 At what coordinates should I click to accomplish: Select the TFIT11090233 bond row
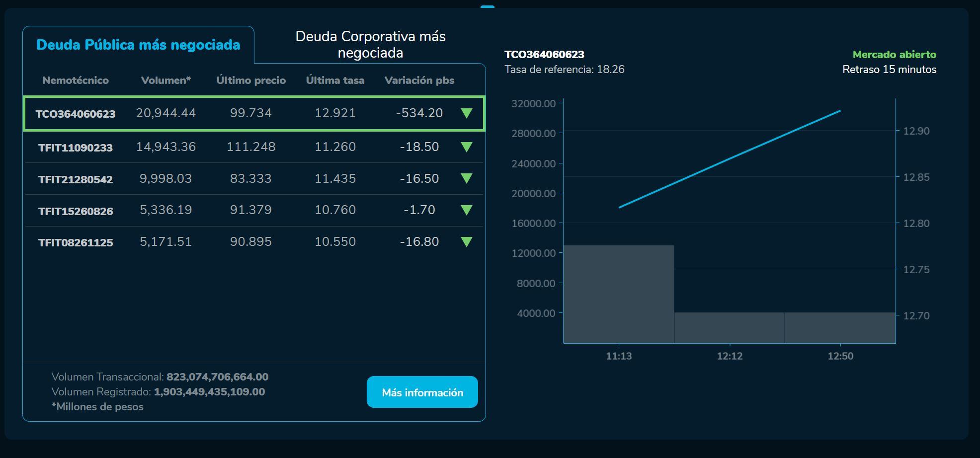[x=76, y=148]
